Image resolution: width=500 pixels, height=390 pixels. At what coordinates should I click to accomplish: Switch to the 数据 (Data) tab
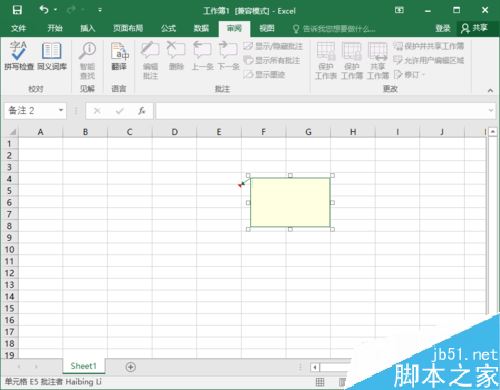pos(201,28)
